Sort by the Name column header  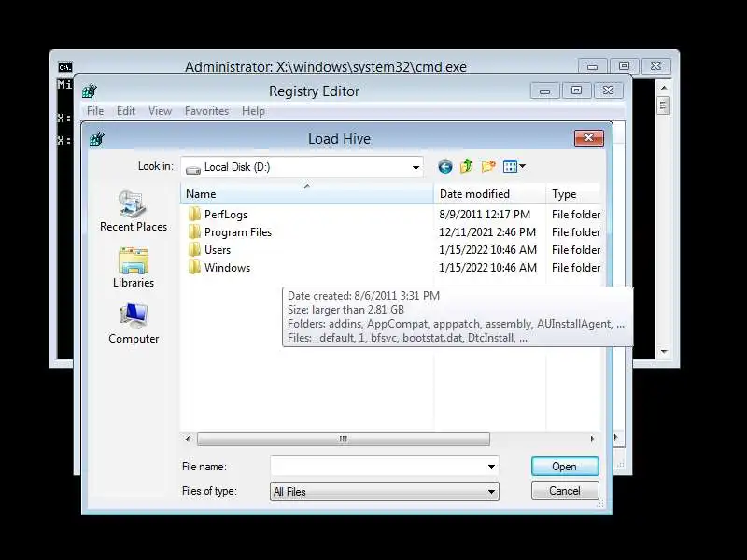[307, 194]
